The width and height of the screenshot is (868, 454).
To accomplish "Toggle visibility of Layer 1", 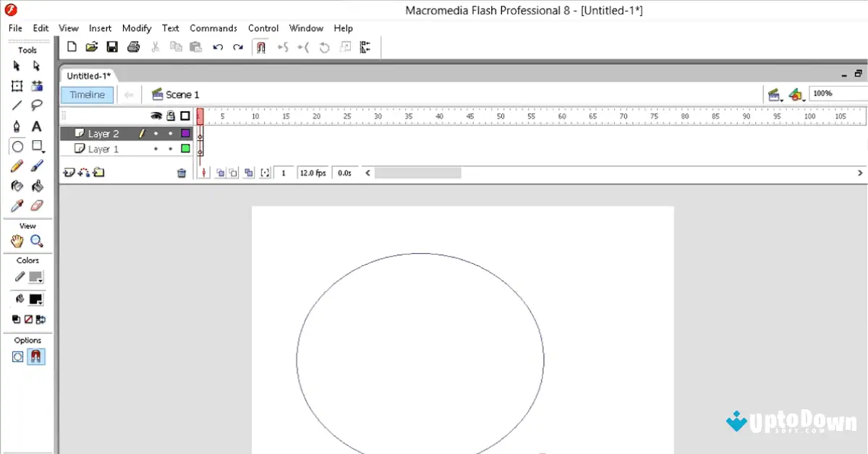I will pyautogui.click(x=156, y=148).
